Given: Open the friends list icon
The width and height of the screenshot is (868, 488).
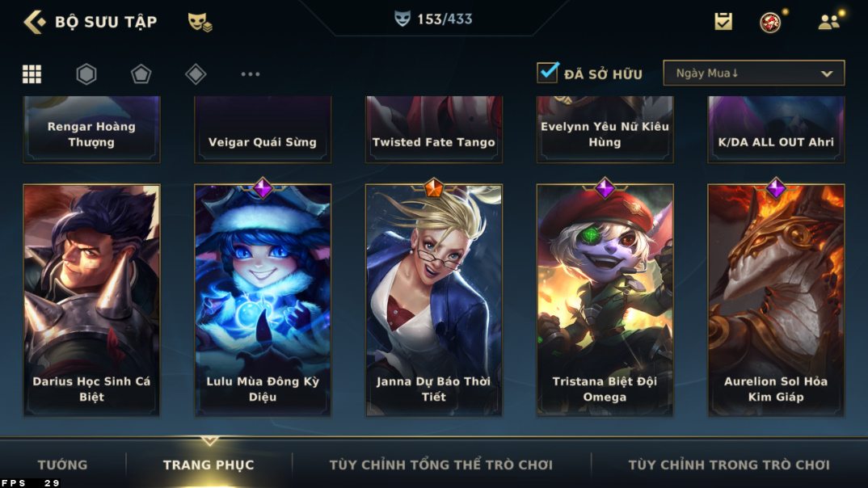Looking at the screenshot, I should [x=829, y=22].
